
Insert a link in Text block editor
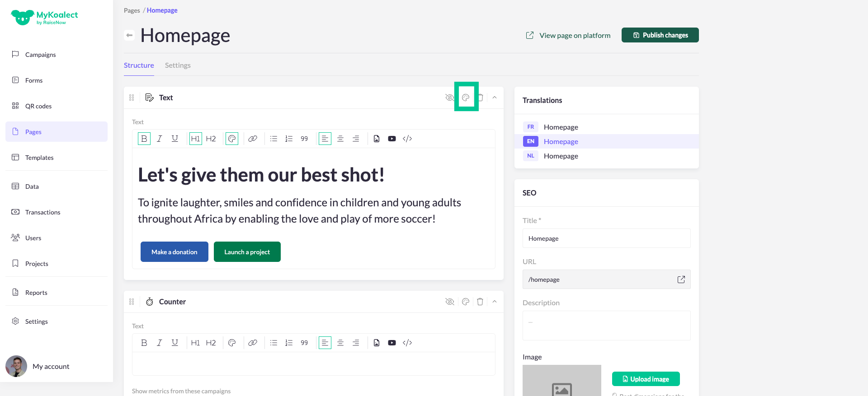coord(253,139)
